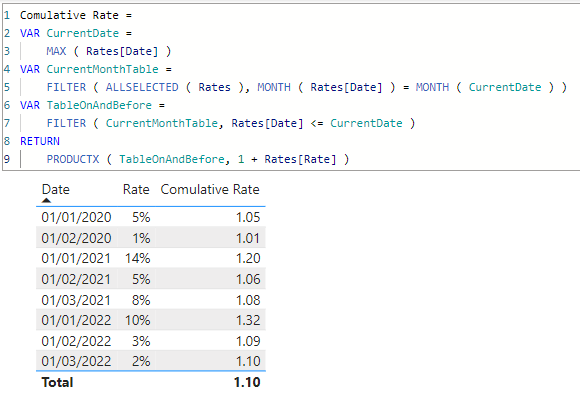
Task: Click TableOnAndBefore variable in line 6
Action: pyautogui.click(x=99, y=105)
